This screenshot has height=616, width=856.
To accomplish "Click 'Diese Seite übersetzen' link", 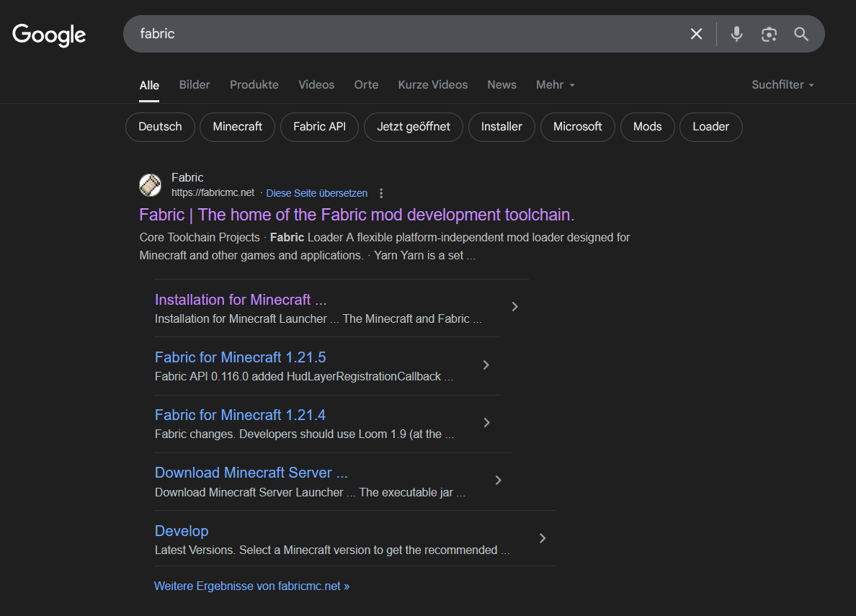I will 316,193.
